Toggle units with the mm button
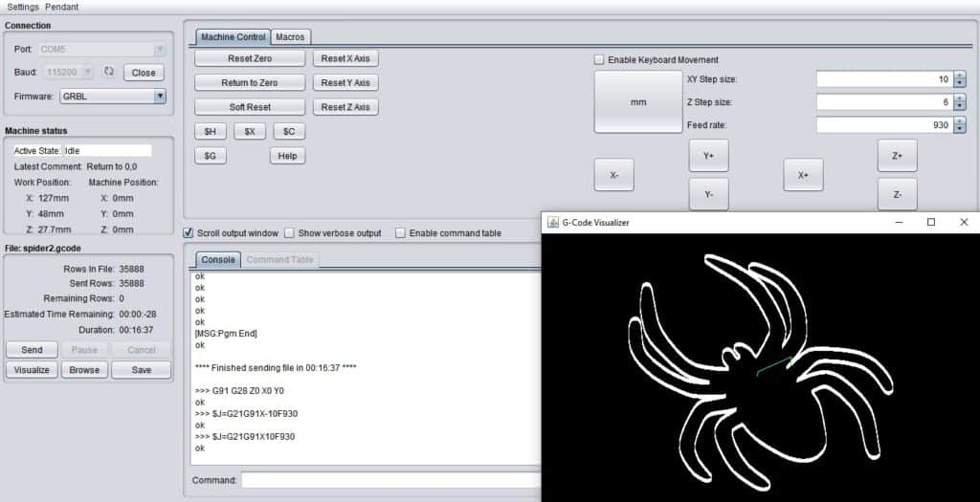This screenshot has height=502, width=980. tap(638, 101)
